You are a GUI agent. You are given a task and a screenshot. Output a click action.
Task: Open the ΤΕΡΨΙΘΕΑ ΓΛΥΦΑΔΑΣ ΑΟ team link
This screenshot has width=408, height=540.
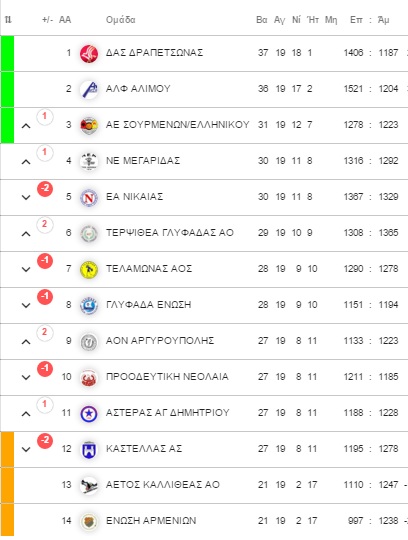point(170,233)
